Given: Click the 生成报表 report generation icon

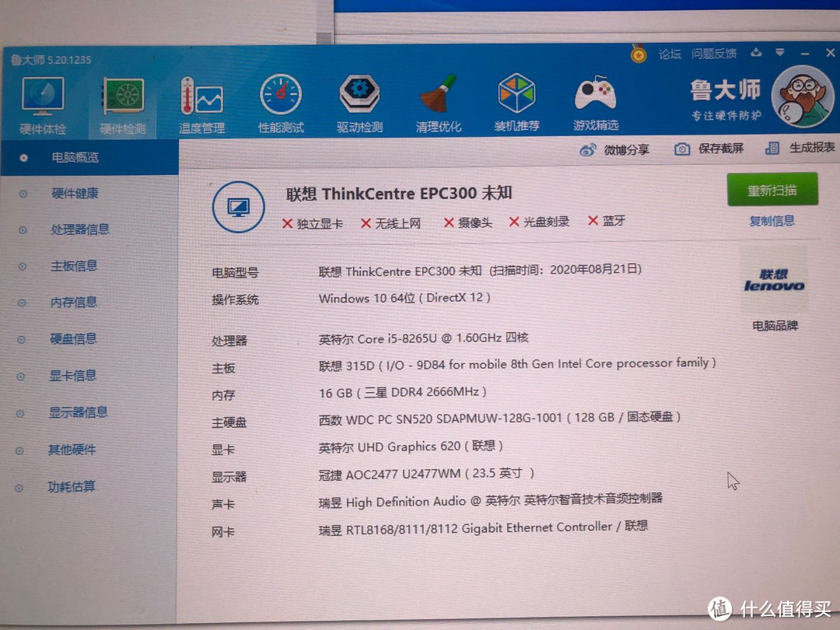Looking at the screenshot, I should 772,149.
